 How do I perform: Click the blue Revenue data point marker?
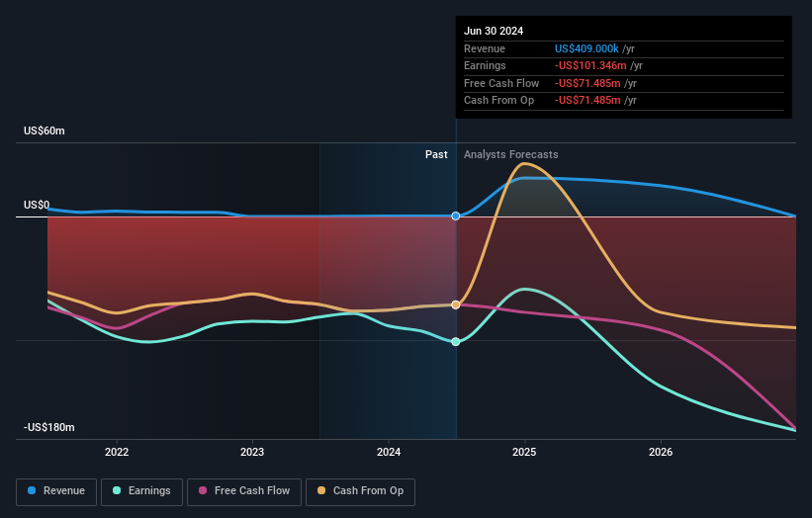point(456,216)
